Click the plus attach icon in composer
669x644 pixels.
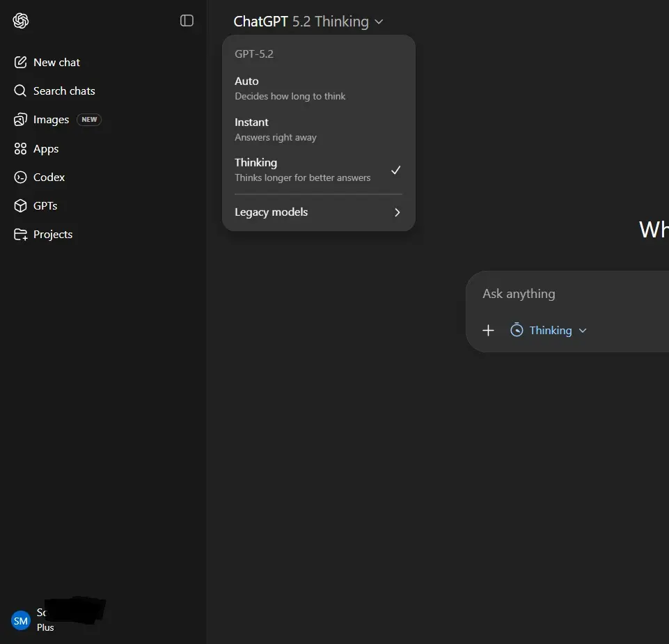point(488,330)
